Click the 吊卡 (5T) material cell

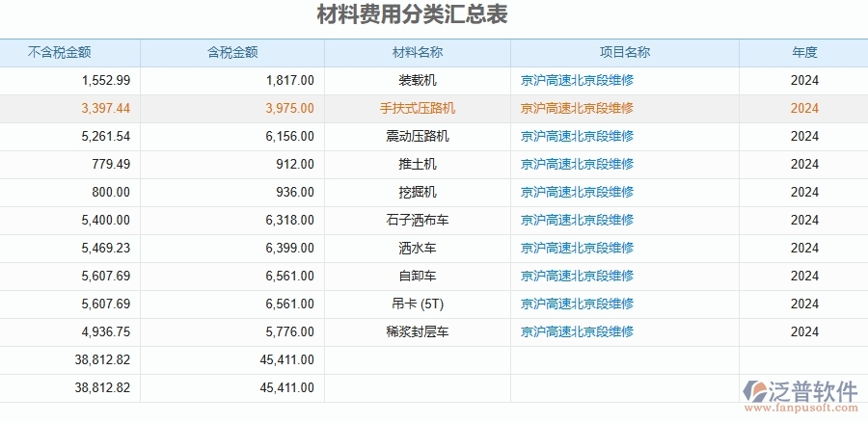pos(417,304)
